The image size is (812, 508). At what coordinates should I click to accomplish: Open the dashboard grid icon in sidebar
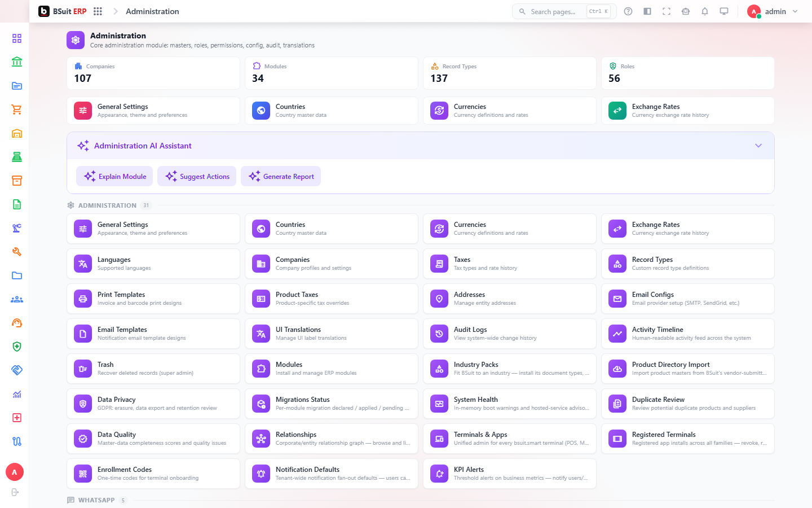(17, 38)
